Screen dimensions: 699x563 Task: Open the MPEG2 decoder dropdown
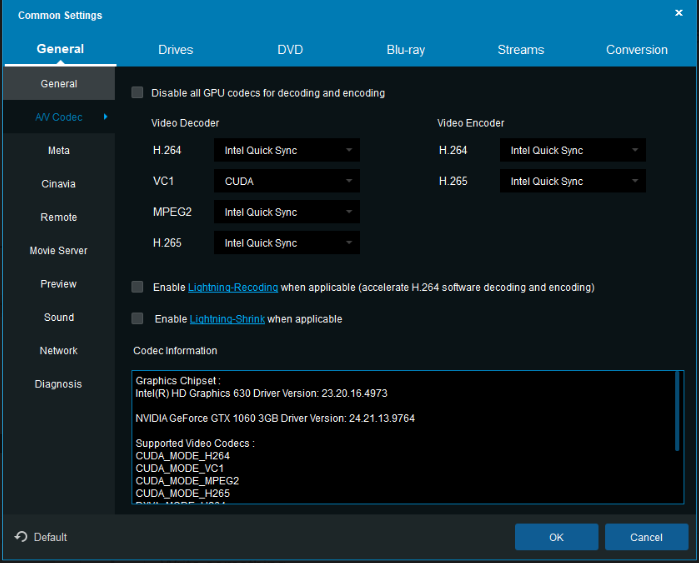tap(286, 213)
